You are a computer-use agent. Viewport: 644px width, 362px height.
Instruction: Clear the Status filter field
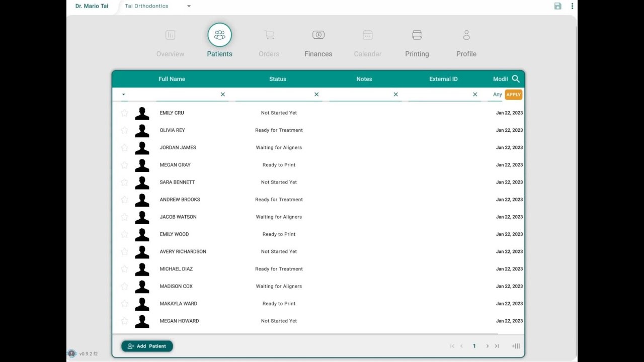(316, 95)
